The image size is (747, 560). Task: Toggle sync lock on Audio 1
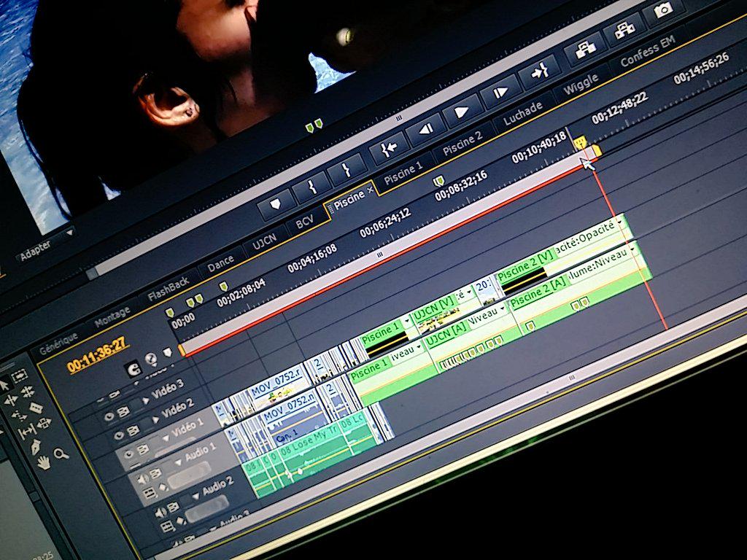(156, 472)
